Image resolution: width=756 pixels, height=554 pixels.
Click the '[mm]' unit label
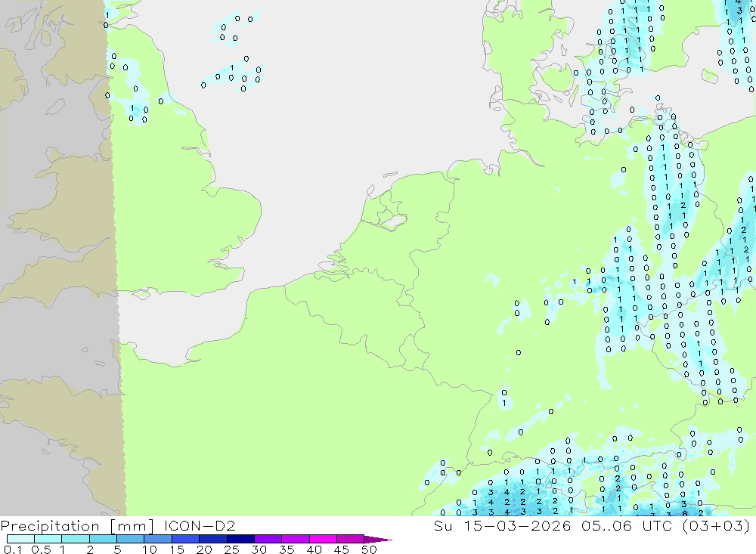coord(132,526)
